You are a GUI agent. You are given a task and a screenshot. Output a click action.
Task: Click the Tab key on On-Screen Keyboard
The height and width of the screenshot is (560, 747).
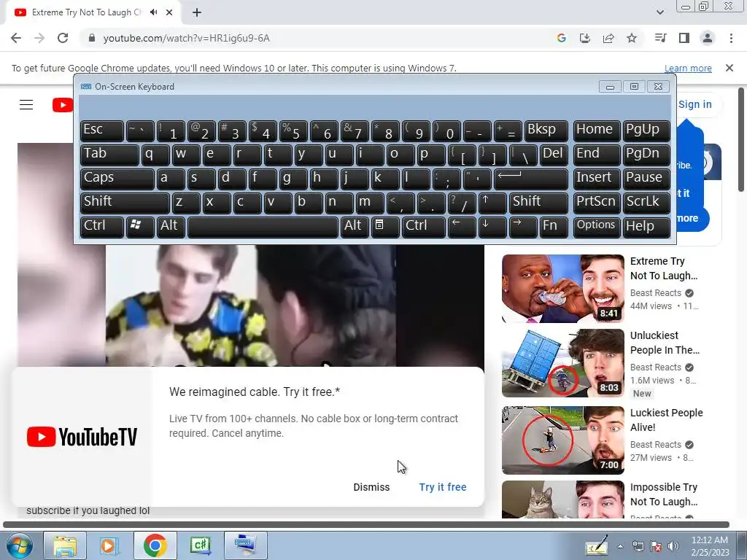109,155
